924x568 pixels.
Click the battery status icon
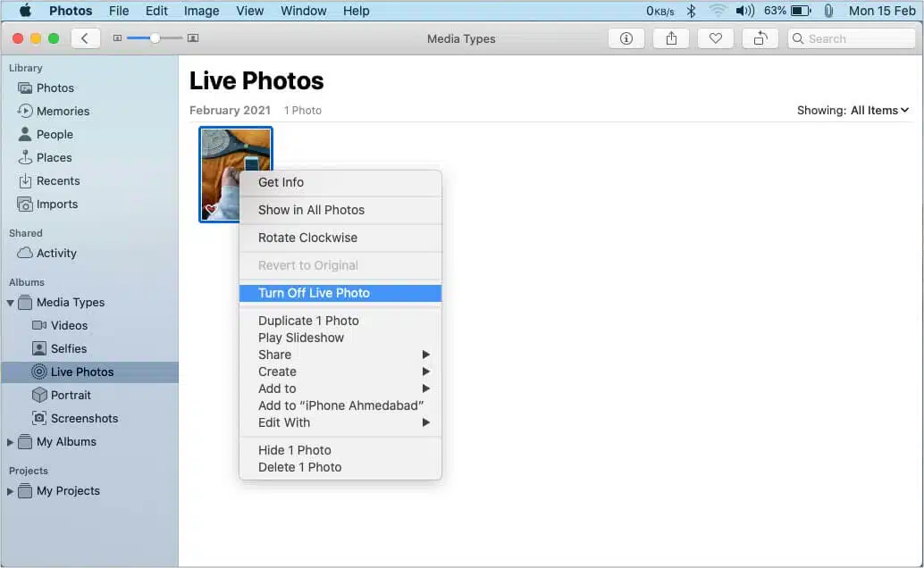(801, 11)
